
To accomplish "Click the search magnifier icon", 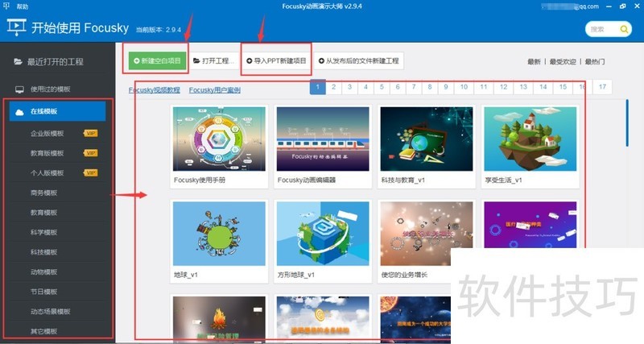I will (624, 29).
